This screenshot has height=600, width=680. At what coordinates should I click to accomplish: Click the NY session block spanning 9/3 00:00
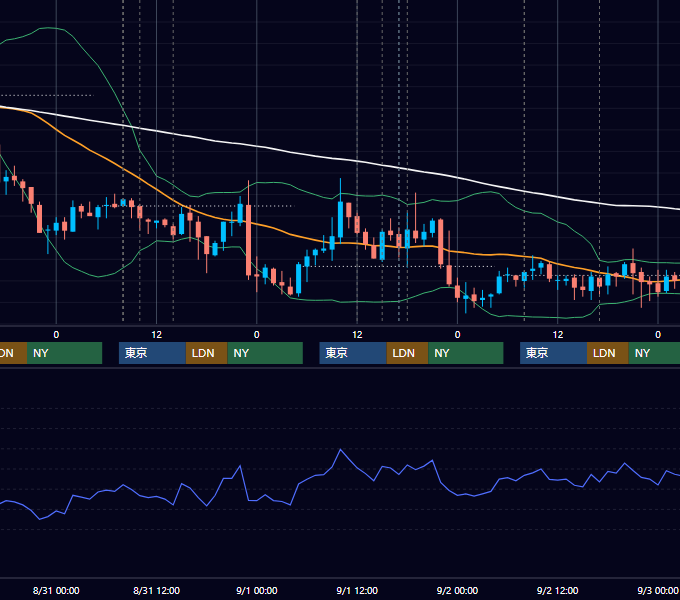click(654, 353)
